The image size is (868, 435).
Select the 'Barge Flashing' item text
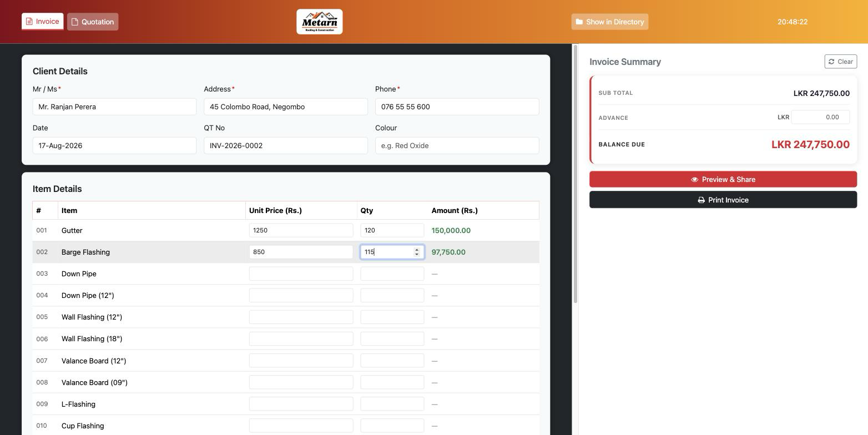pyautogui.click(x=85, y=252)
